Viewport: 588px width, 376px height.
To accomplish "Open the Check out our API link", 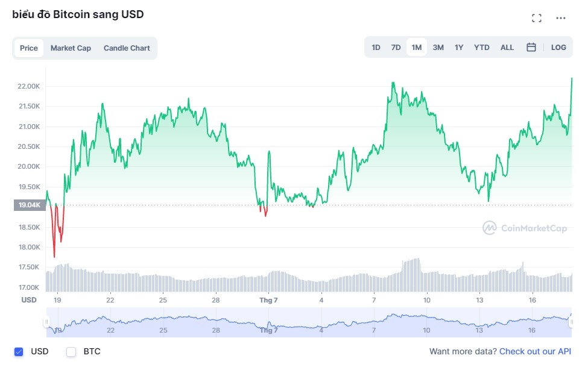I will coord(536,351).
